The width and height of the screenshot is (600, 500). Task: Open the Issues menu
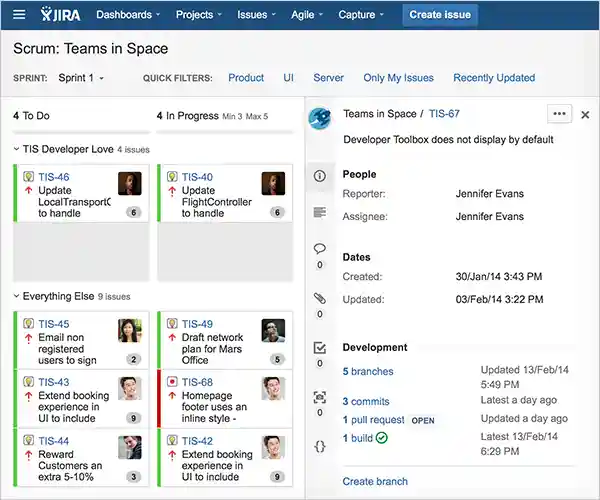tap(256, 15)
